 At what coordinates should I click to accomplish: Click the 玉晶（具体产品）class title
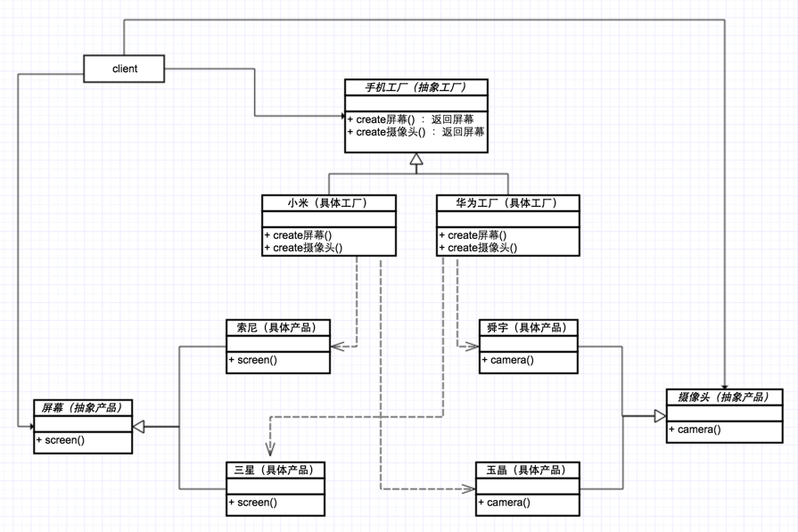click(527, 470)
